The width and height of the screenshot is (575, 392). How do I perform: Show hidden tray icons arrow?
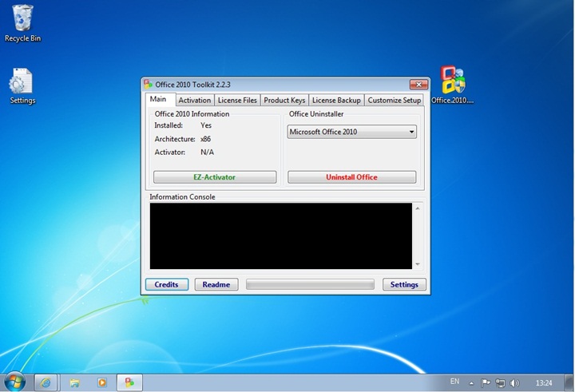point(472,383)
